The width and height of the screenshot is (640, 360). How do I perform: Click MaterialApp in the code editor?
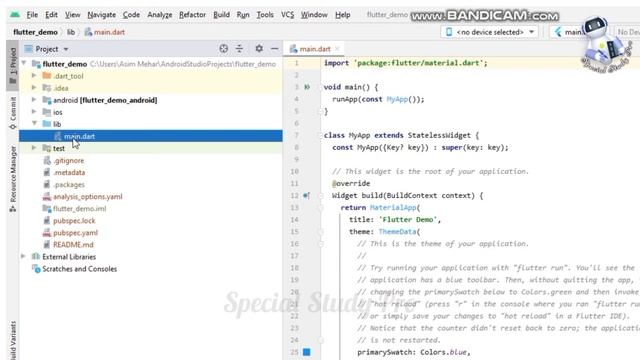[393, 207]
